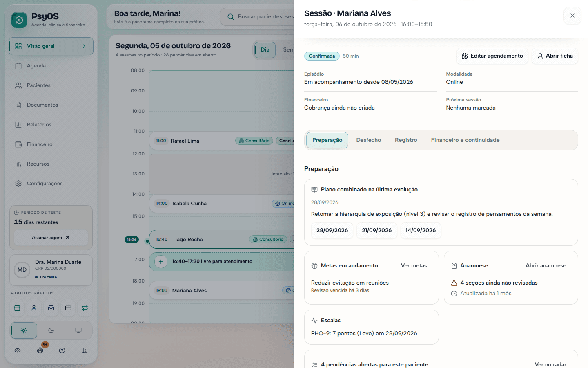
Task: Toggle the eye visibility icon in sidebar
Action: point(18,350)
